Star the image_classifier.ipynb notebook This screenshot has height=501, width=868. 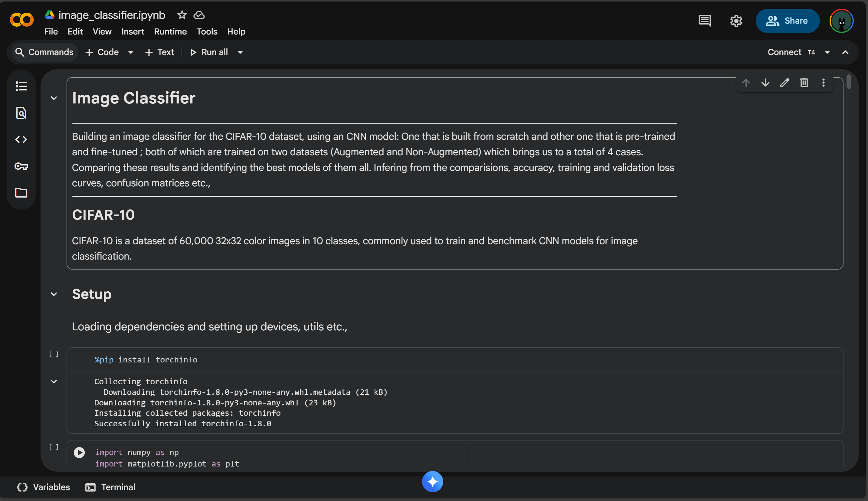(182, 15)
